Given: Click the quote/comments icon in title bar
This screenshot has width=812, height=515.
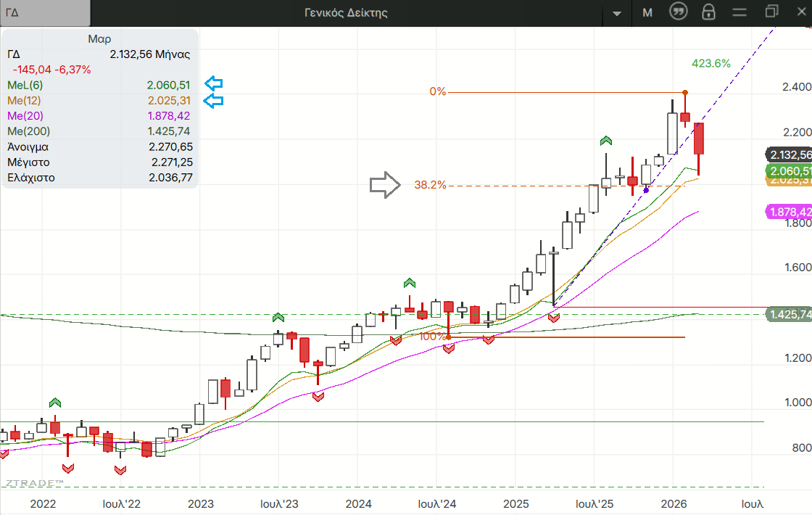Looking at the screenshot, I should (678, 12).
